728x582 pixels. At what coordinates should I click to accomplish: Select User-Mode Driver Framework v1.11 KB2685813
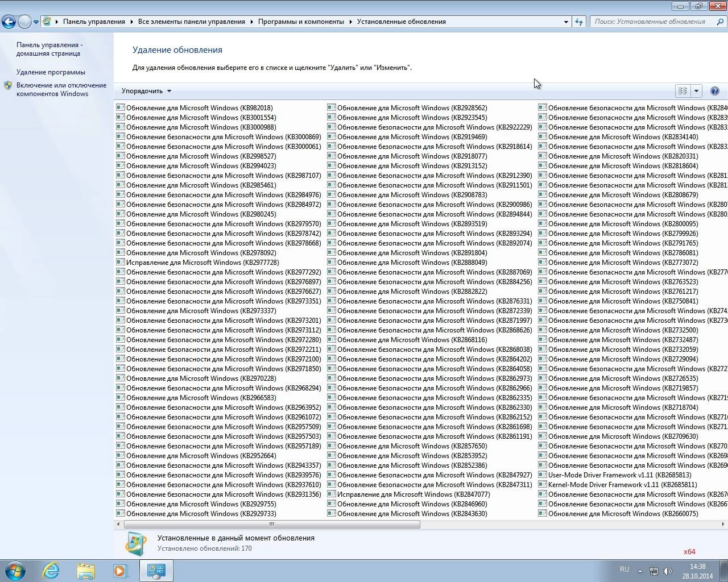coord(615,475)
